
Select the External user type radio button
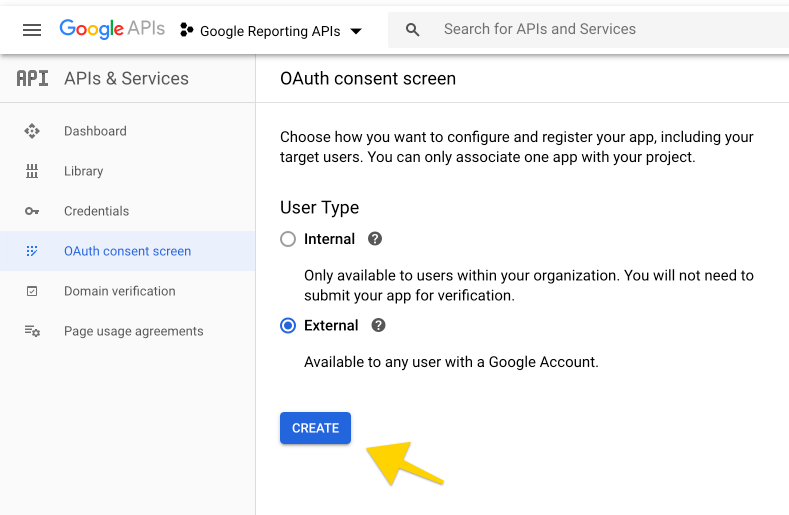point(288,326)
